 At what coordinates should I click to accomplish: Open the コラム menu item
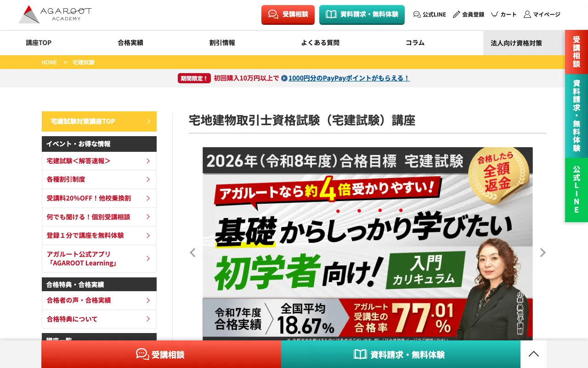click(x=415, y=43)
